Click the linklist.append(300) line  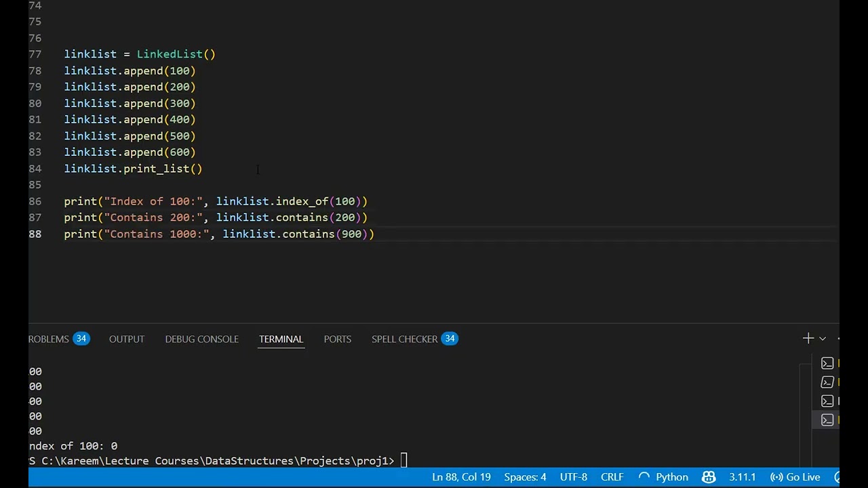[x=130, y=103]
